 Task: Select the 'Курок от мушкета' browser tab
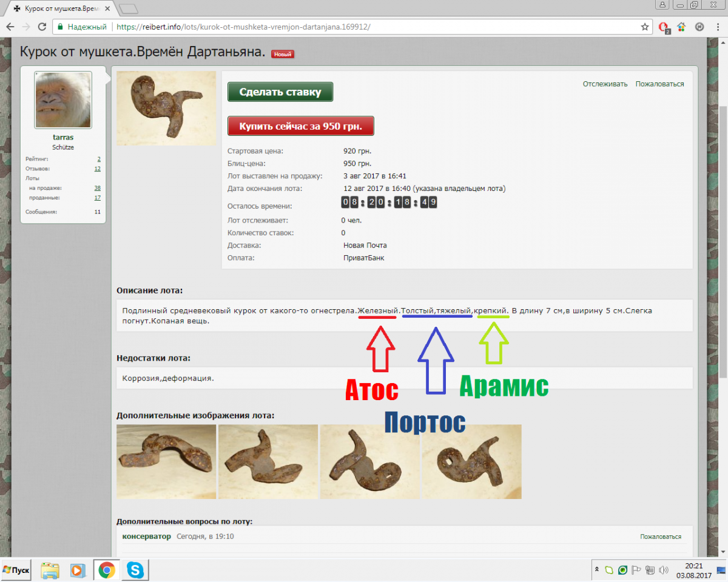[x=59, y=9]
